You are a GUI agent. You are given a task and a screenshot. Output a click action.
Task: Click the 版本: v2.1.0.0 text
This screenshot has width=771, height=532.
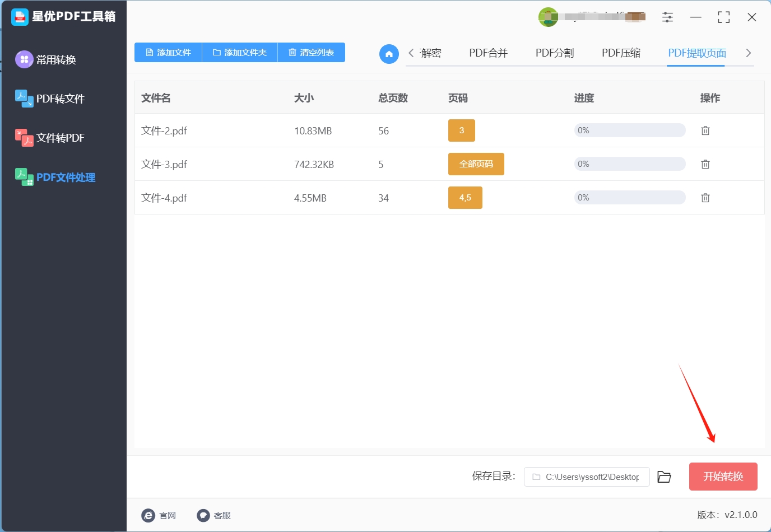coord(727,515)
